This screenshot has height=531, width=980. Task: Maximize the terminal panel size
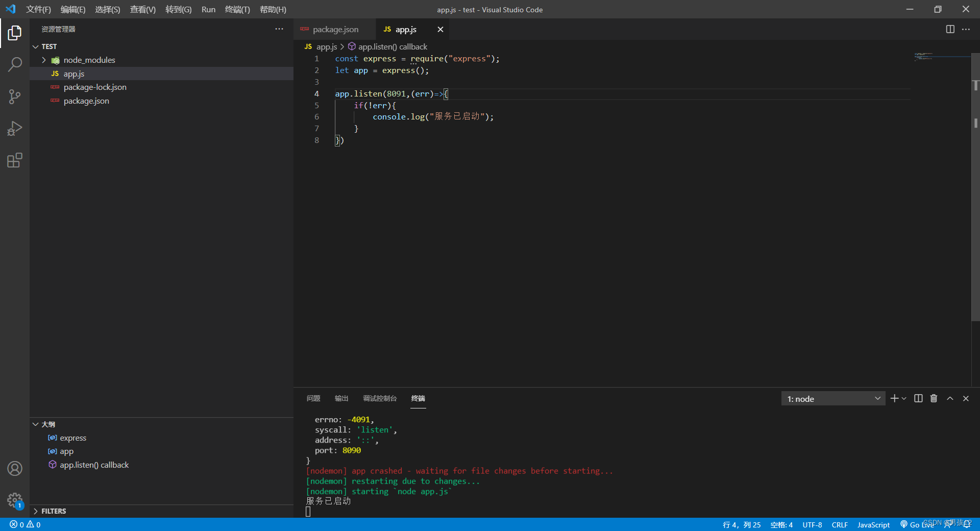[950, 398]
